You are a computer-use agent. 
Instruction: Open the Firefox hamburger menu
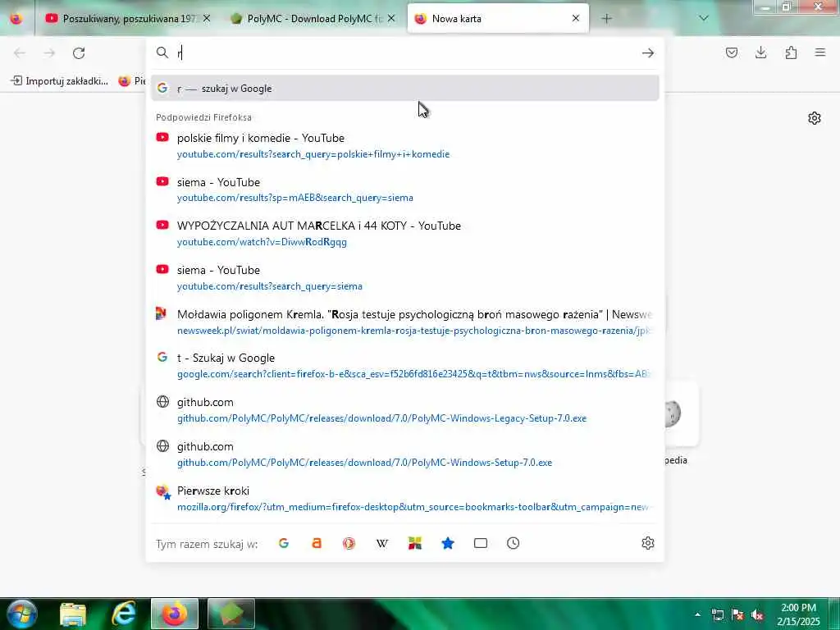[x=820, y=52]
